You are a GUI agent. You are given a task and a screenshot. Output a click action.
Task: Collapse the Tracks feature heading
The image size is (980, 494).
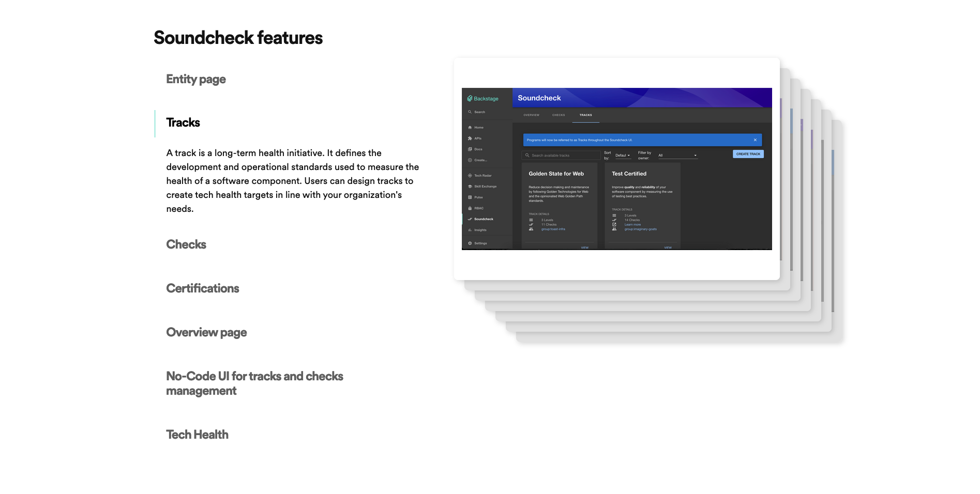coord(183,122)
